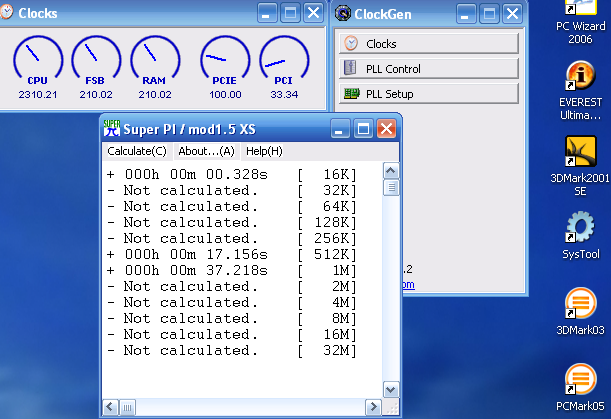The width and height of the screenshot is (611, 419).
Task: Click the Super PI title bar icon
Action: pyautogui.click(x=111, y=129)
